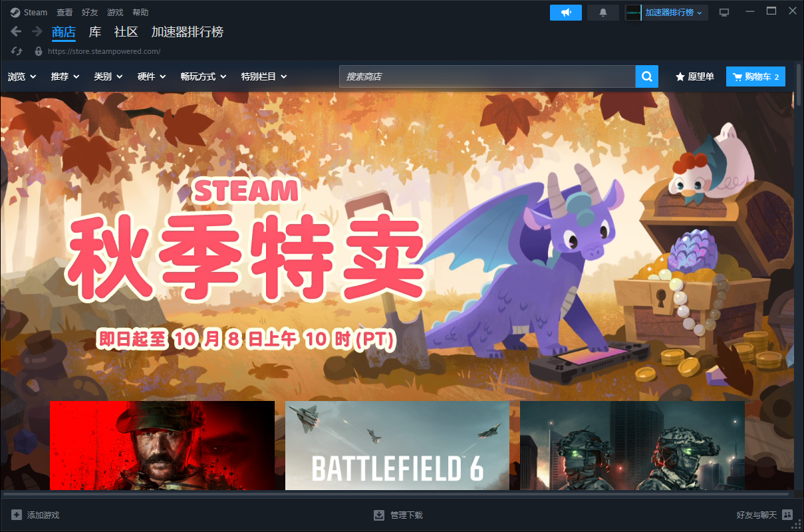Open the night-vision soldiers game thumbnail
Viewport: 804px width, 532px height.
coord(632,446)
